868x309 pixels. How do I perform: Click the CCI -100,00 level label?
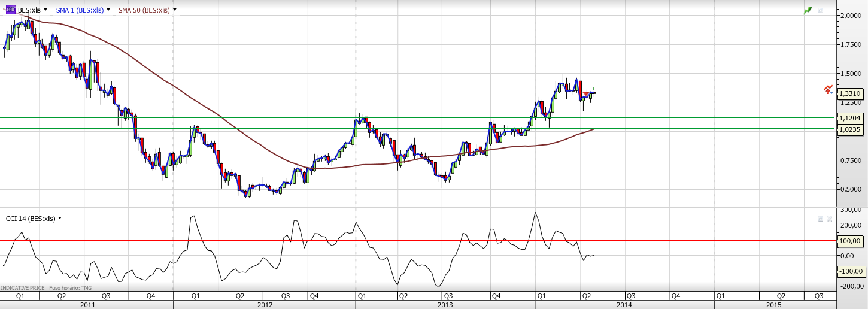850,271
